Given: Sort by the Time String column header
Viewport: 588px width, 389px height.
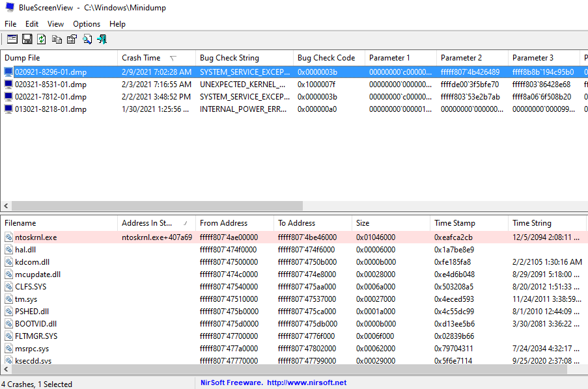Looking at the screenshot, I should (x=547, y=223).
